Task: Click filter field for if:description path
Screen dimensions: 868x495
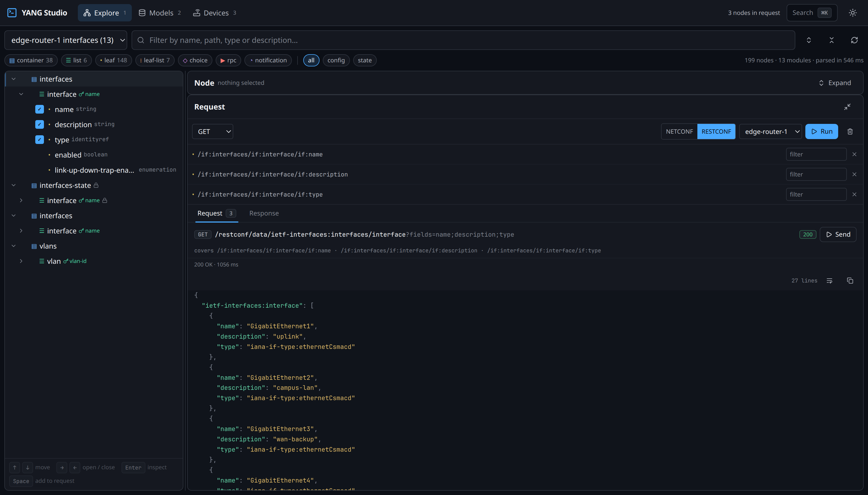Action: pos(816,174)
